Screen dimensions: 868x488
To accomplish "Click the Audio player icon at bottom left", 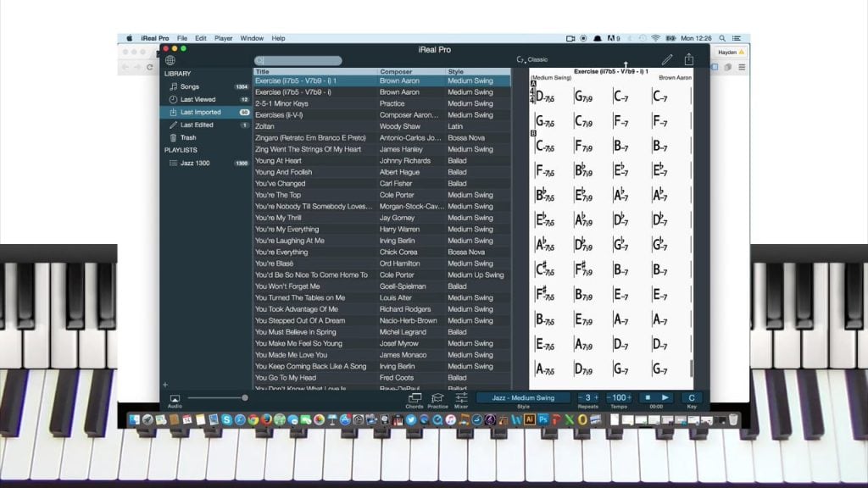I will coord(174,397).
